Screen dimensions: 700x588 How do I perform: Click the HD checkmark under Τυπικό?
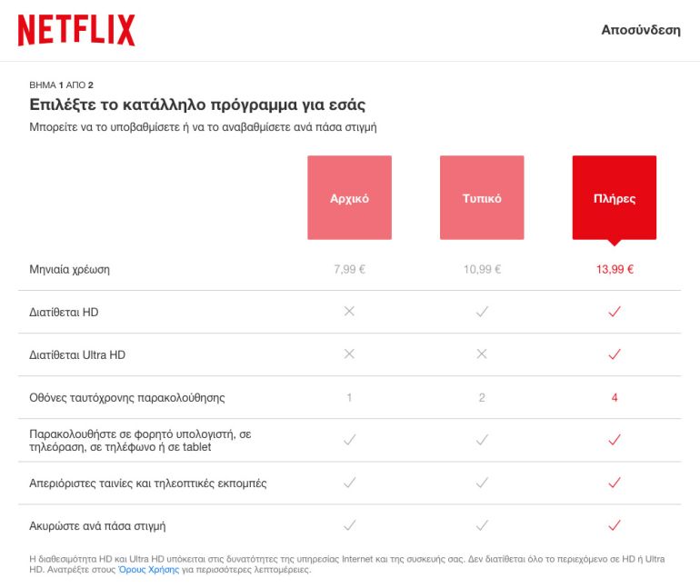pyautogui.click(x=482, y=312)
